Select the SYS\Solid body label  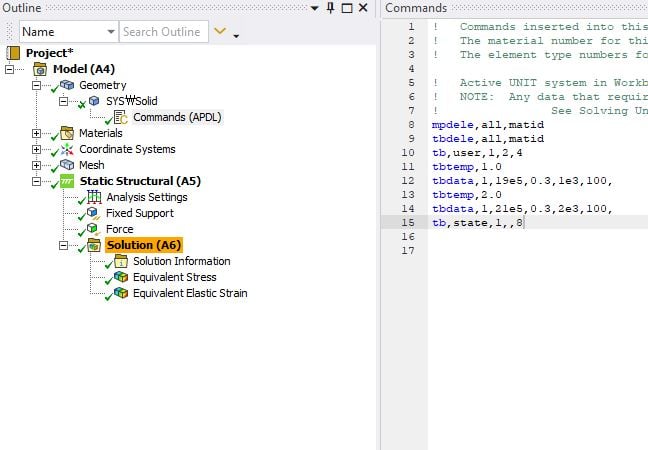132,101
